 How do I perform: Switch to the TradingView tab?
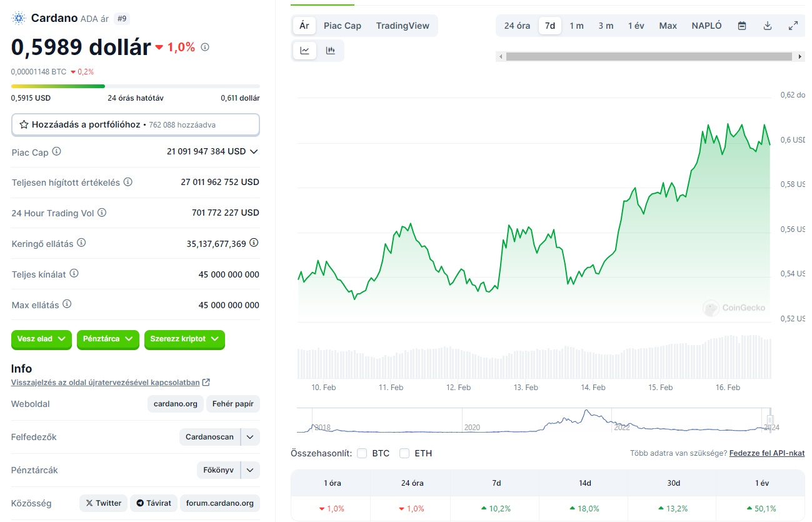[x=403, y=26]
